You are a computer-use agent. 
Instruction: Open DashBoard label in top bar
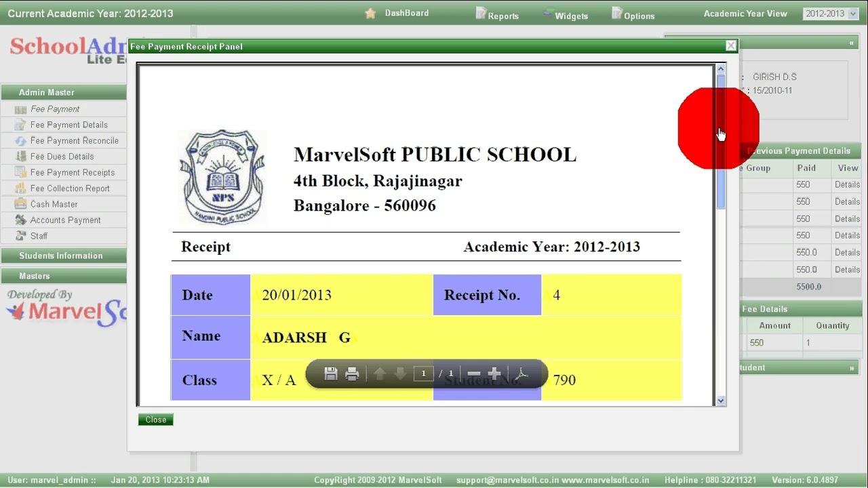pyautogui.click(x=407, y=13)
